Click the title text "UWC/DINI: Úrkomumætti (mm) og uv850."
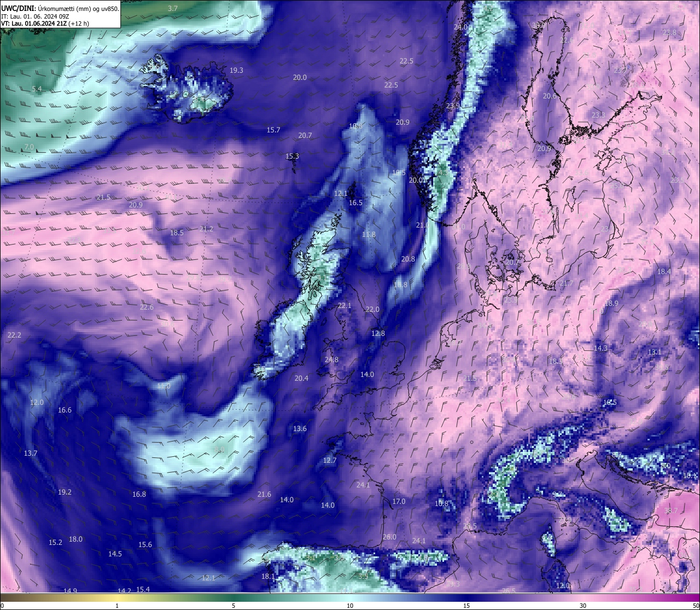Image resolution: width=700 pixels, height=610 pixels. pyautogui.click(x=60, y=9)
